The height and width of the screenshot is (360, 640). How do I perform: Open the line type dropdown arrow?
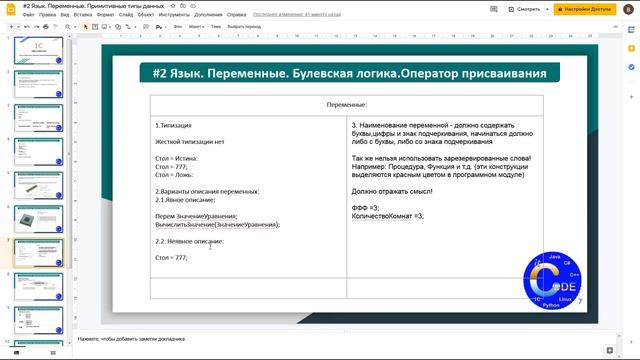tap(135, 27)
